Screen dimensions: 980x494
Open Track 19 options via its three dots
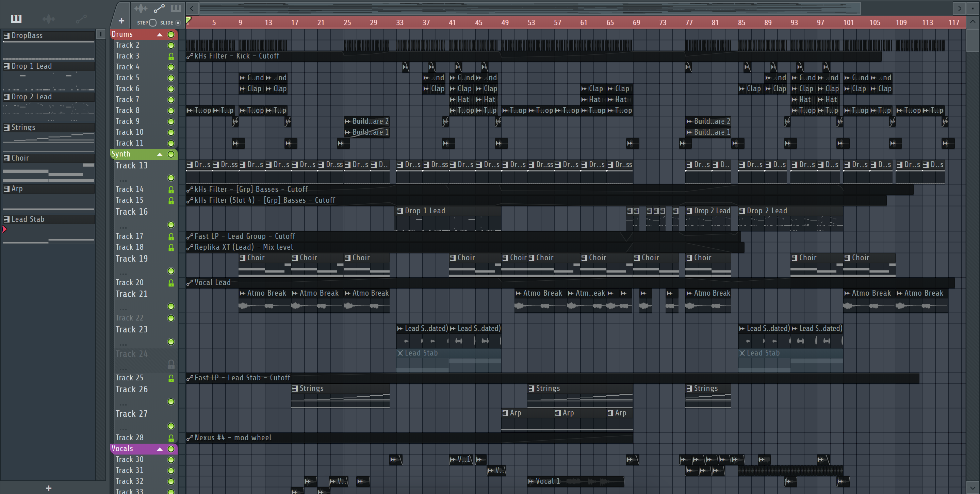coord(123,274)
